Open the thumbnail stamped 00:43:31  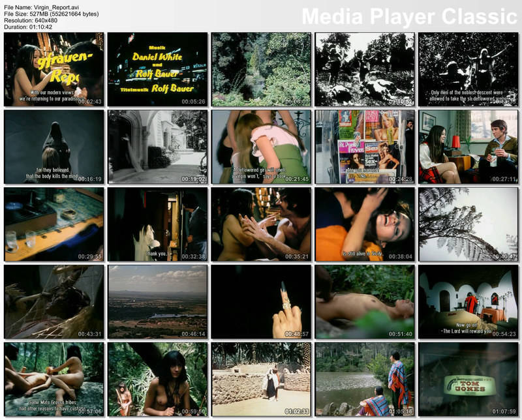[x=54, y=302]
